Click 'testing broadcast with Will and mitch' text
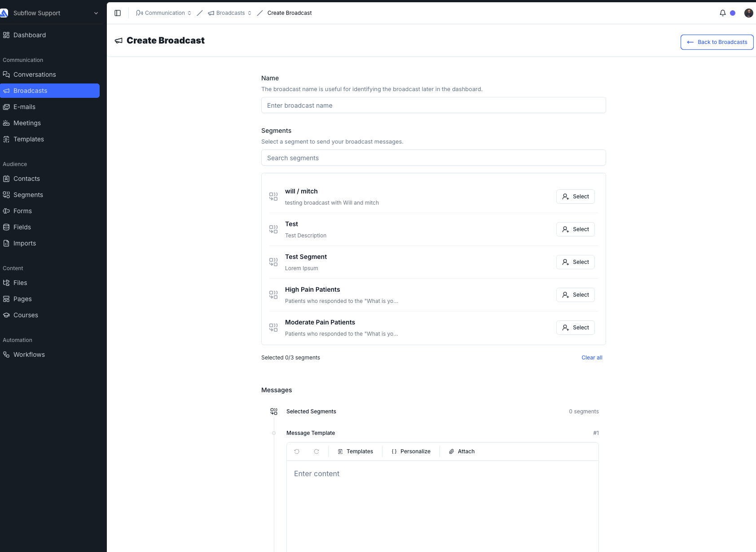 pyautogui.click(x=332, y=203)
